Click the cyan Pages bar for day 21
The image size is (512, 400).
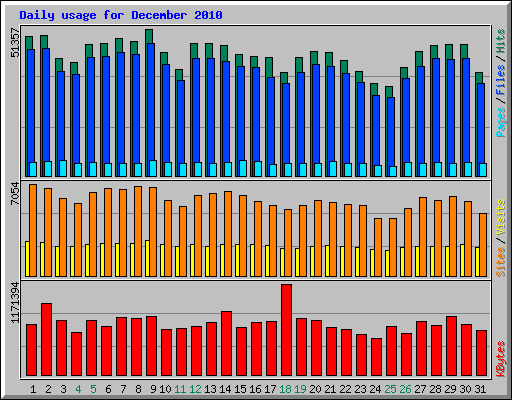pos(333,169)
